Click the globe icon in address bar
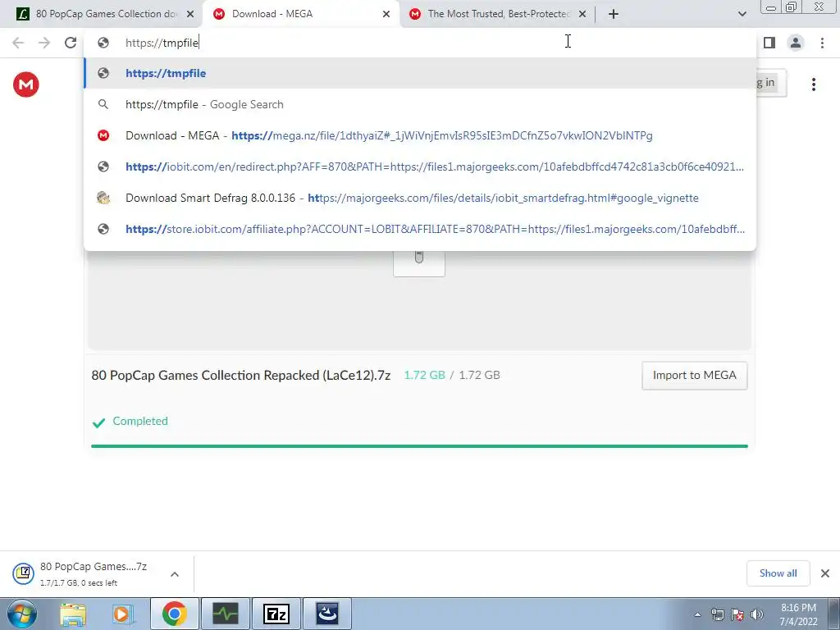 tap(103, 43)
